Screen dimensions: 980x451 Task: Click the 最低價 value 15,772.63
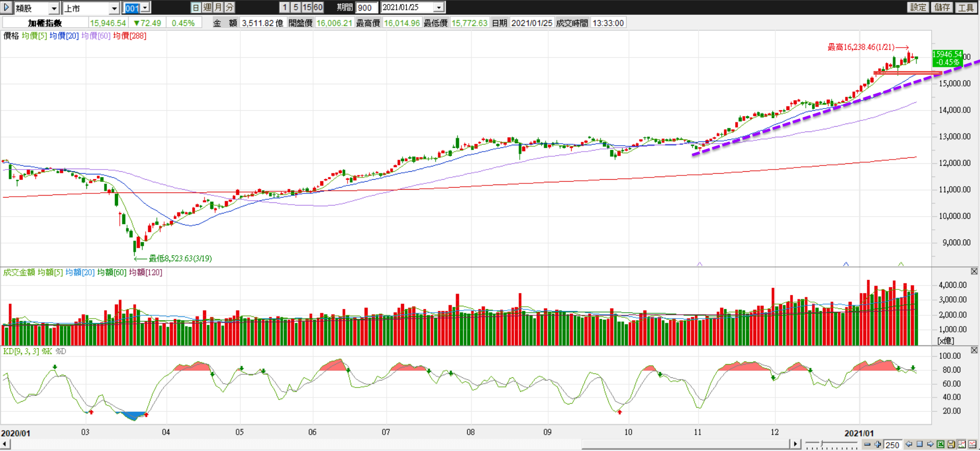point(469,23)
